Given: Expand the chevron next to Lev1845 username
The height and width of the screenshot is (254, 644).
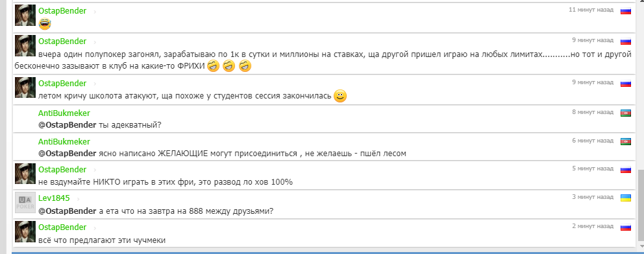Looking at the screenshot, I should [x=79, y=199].
